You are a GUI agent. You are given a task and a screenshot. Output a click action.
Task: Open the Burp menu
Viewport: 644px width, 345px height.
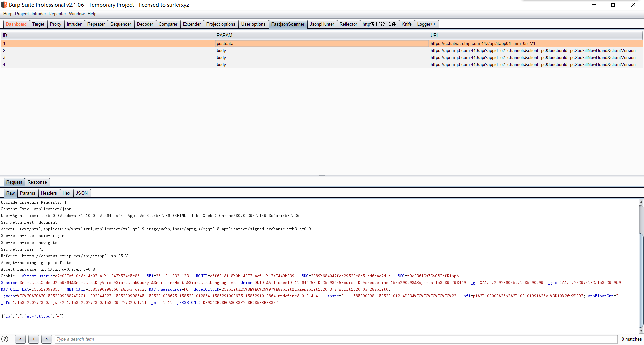(8, 14)
